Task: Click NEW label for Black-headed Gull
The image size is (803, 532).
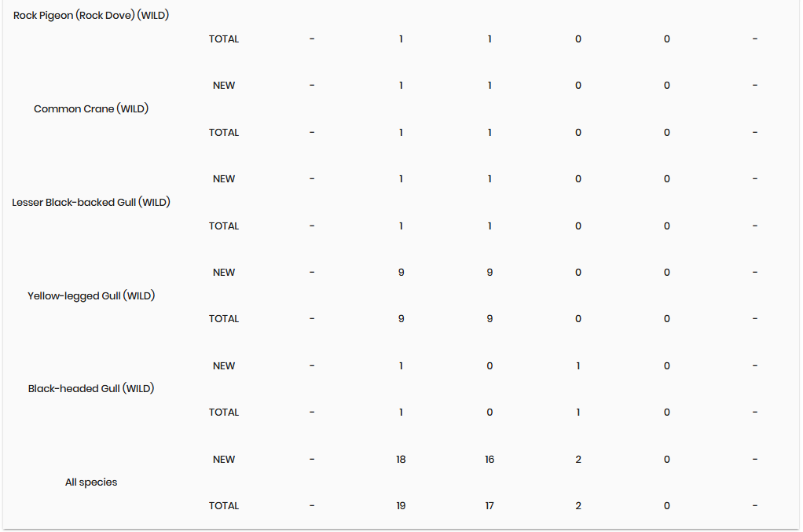Action: point(224,366)
